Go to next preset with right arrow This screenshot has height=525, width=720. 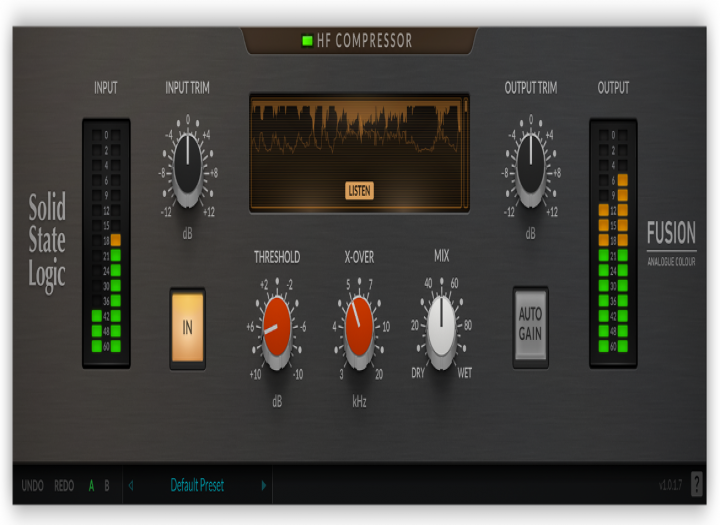264,485
